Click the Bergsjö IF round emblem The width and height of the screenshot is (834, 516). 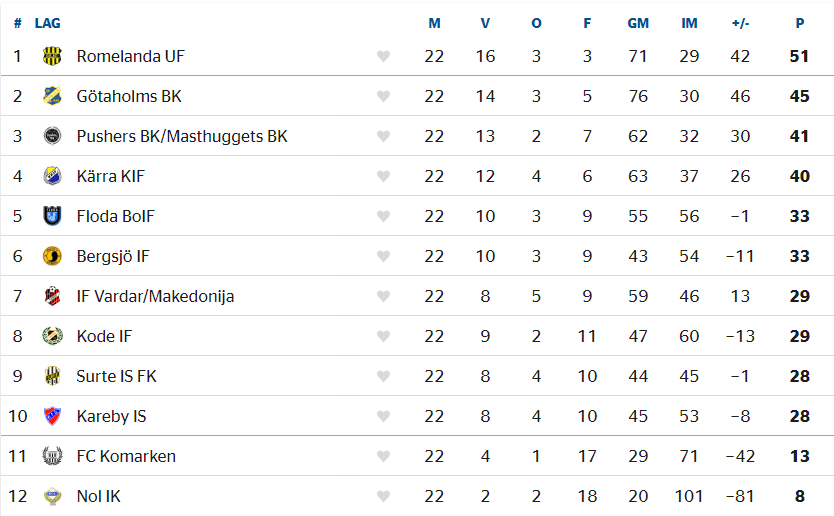52,256
